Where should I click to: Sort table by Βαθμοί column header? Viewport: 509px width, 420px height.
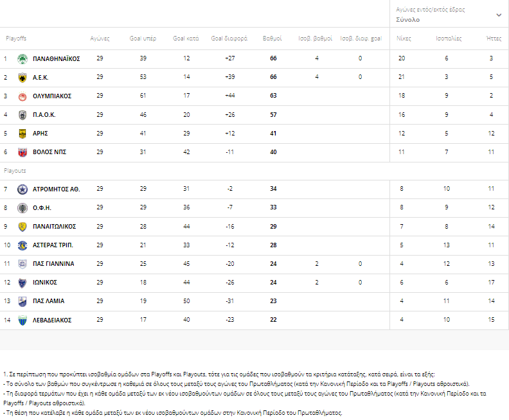click(x=272, y=39)
